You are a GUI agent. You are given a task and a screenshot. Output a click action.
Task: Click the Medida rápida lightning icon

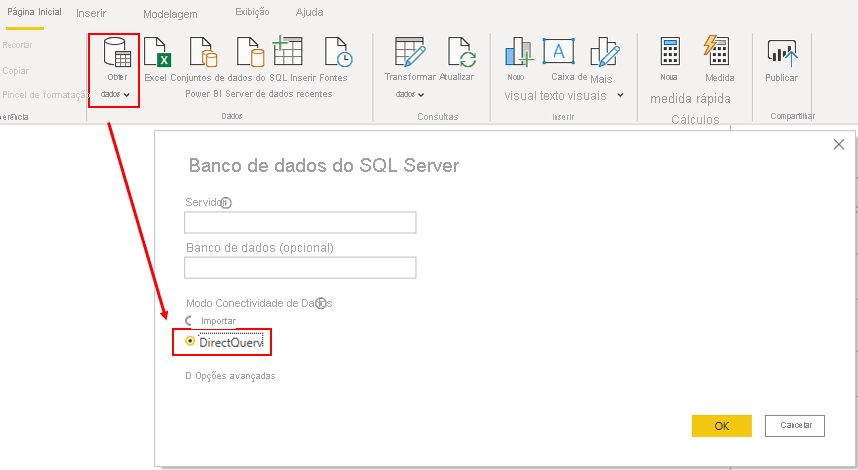[x=716, y=50]
